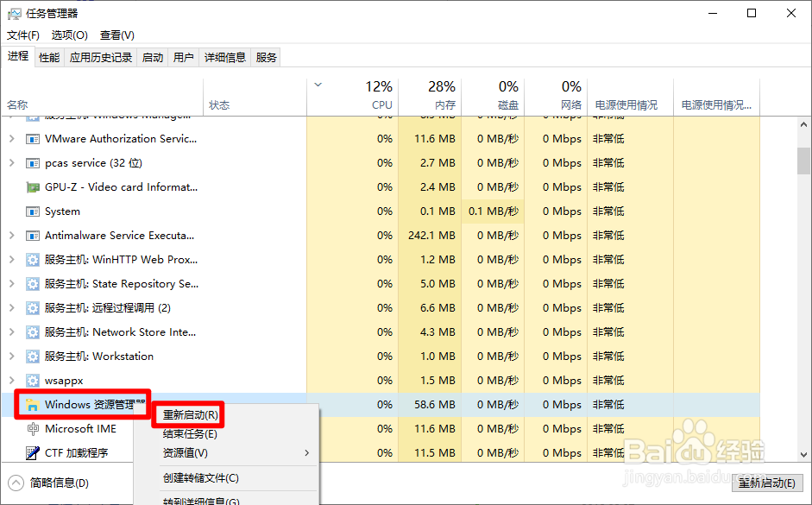Image resolution: width=812 pixels, height=505 pixels.
Task: Click the process list scrollbar thumb
Action: (x=803, y=161)
